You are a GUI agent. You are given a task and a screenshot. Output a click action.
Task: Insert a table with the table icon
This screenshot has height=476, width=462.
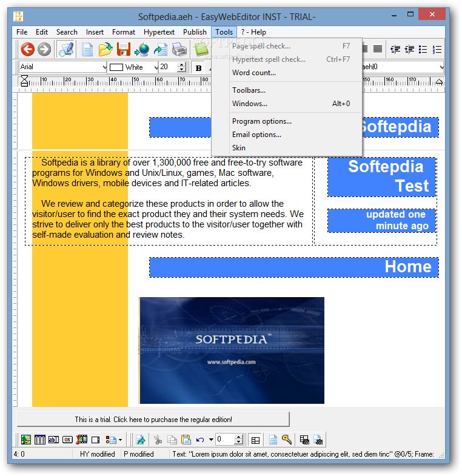(40, 440)
